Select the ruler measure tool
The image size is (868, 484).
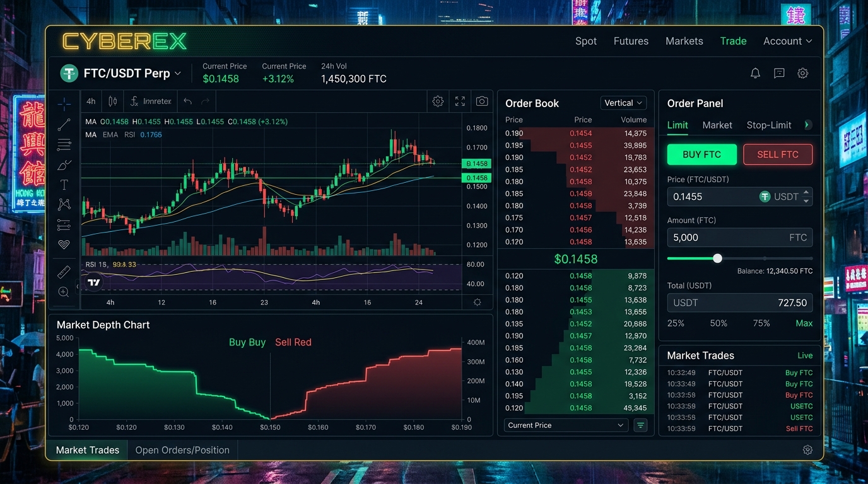click(64, 272)
